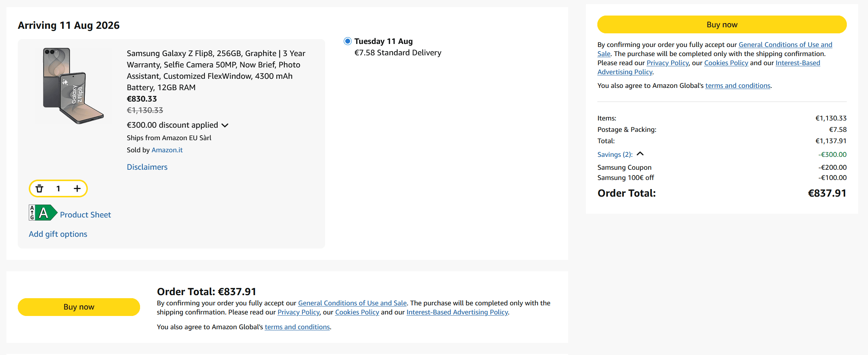Click the quantity value 1 field
Image resolution: width=868 pixels, height=355 pixels.
(58, 189)
